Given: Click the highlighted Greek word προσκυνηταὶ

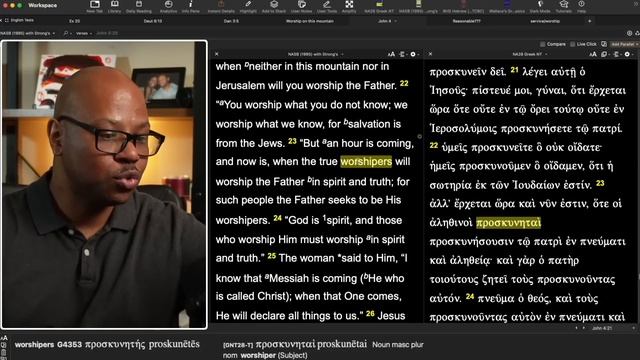Looking at the screenshot, I should [x=509, y=222].
